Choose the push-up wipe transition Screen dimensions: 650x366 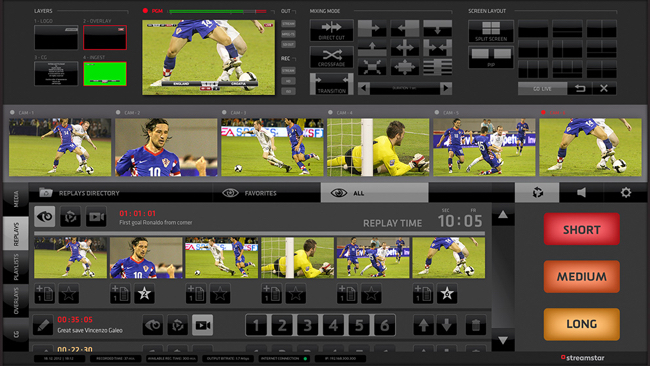[x=372, y=48]
